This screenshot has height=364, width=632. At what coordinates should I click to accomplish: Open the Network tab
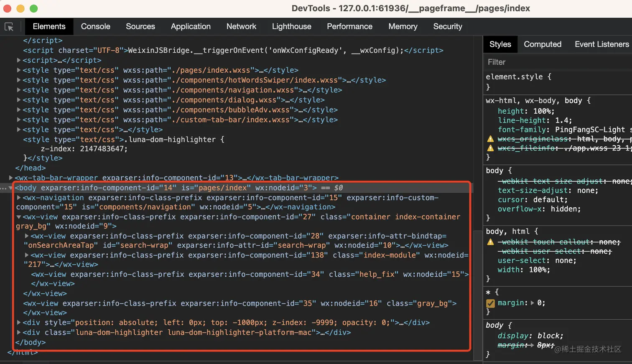241,27
